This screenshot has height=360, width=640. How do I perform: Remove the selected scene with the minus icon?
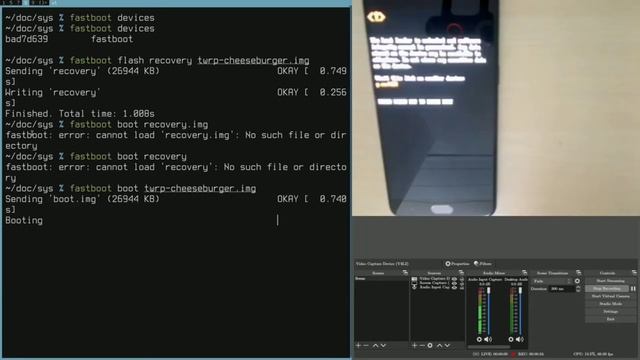366,346
